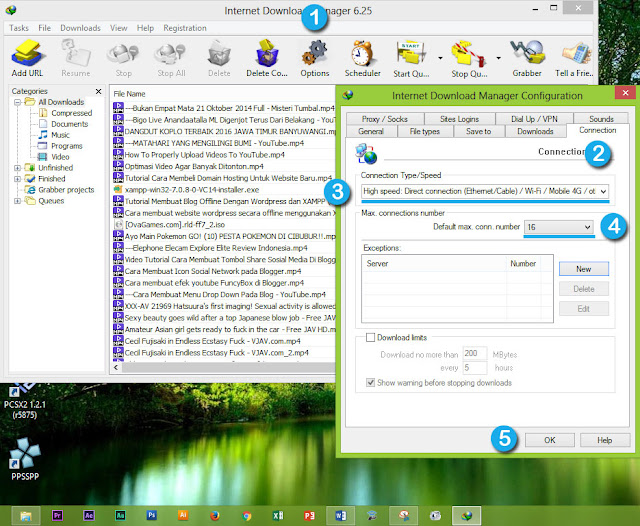Click OK in the Configuration dialog
This screenshot has width=640, height=526.
coord(550,440)
